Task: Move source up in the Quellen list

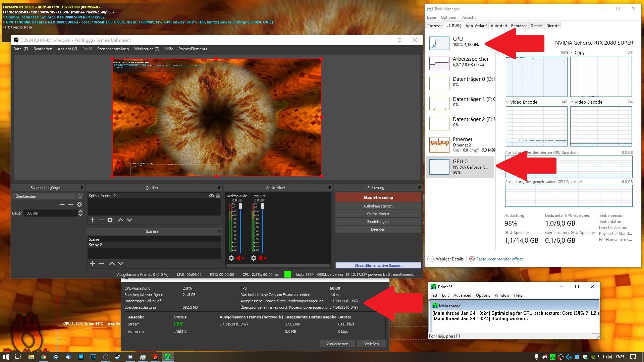Action: [121, 220]
